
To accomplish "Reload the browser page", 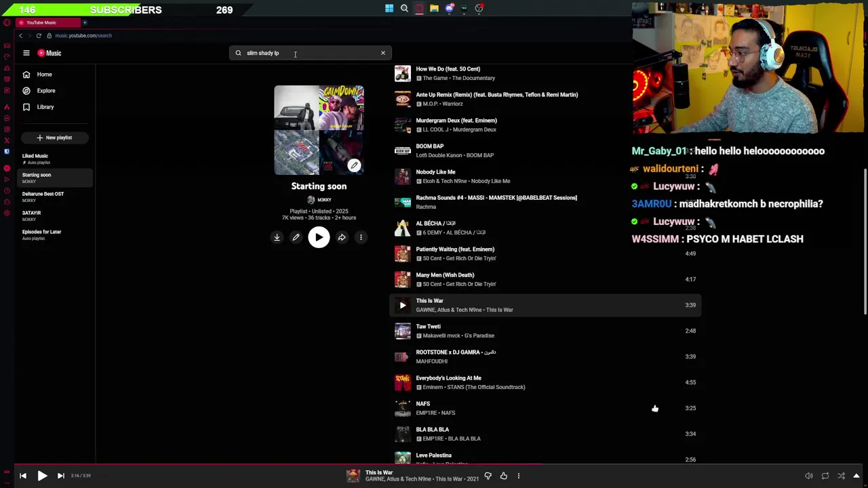I will [39, 35].
